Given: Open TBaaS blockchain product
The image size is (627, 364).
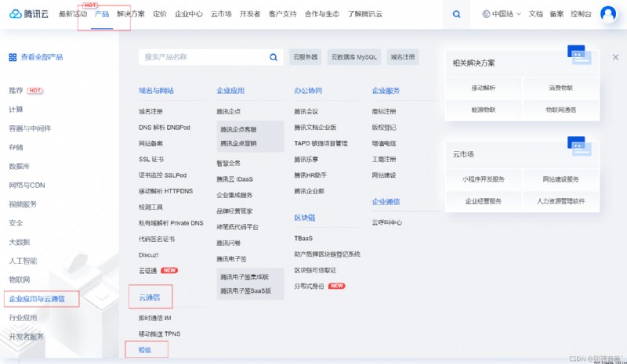Looking at the screenshot, I should pyautogui.click(x=303, y=239).
